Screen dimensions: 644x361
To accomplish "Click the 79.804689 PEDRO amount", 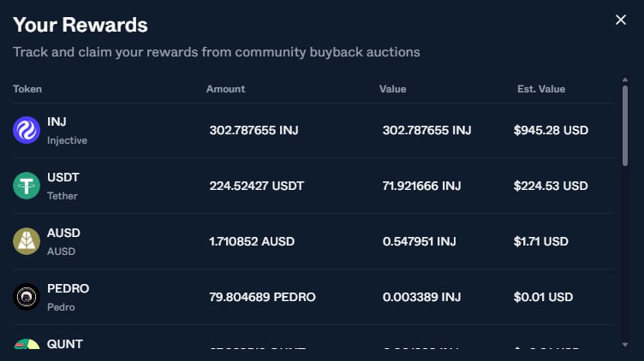I will [263, 297].
